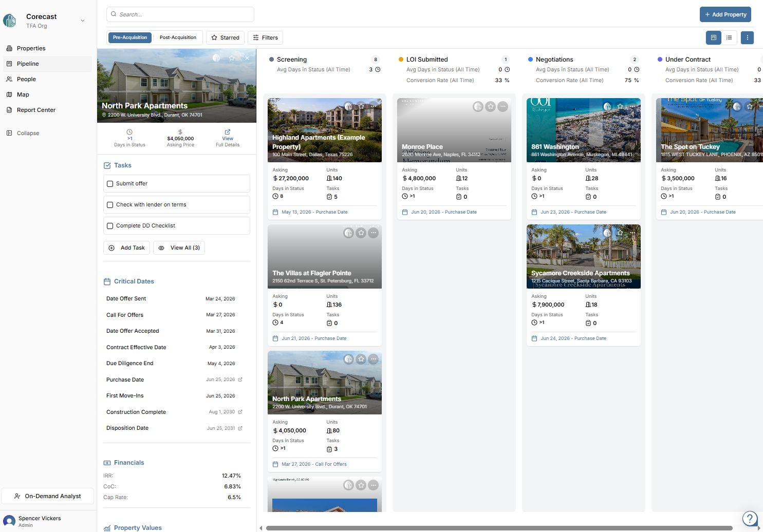Image resolution: width=763 pixels, height=532 pixels.
Task: Click the left arrow of the horizontal scrollbar
Action: (261, 528)
